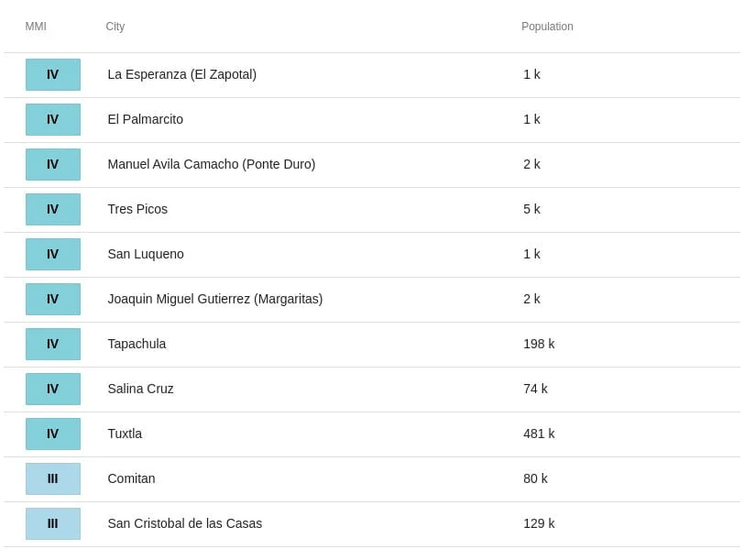The height and width of the screenshot is (560, 744).
Task: Select the MMI IV badge for La Esperanza
Action: [52, 74]
